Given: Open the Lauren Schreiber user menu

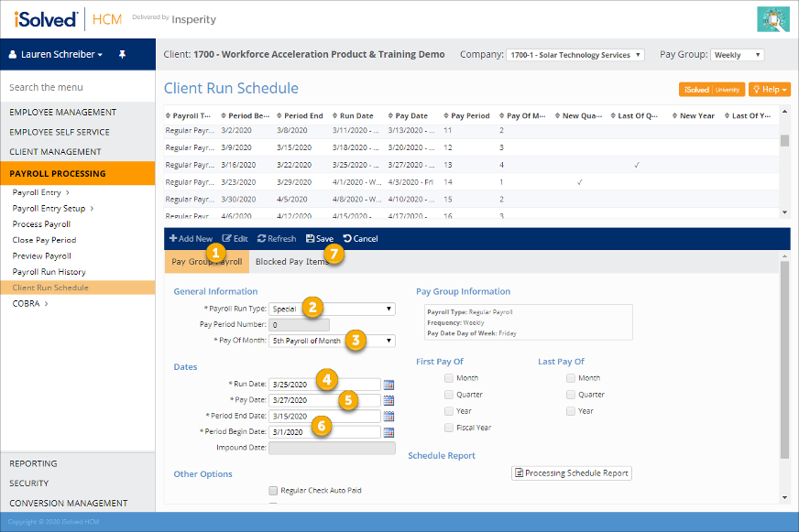Looking at the screenshot, I should tap(56, 54).
